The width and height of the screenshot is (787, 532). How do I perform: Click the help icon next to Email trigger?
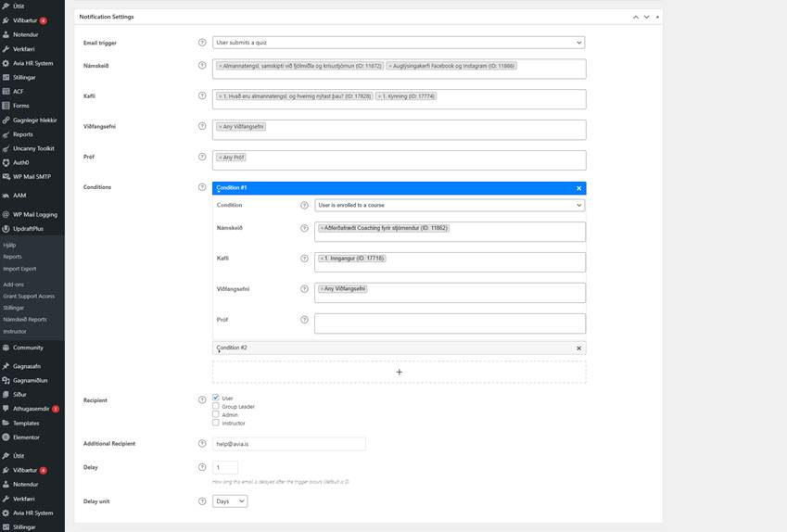pos(202,43)
